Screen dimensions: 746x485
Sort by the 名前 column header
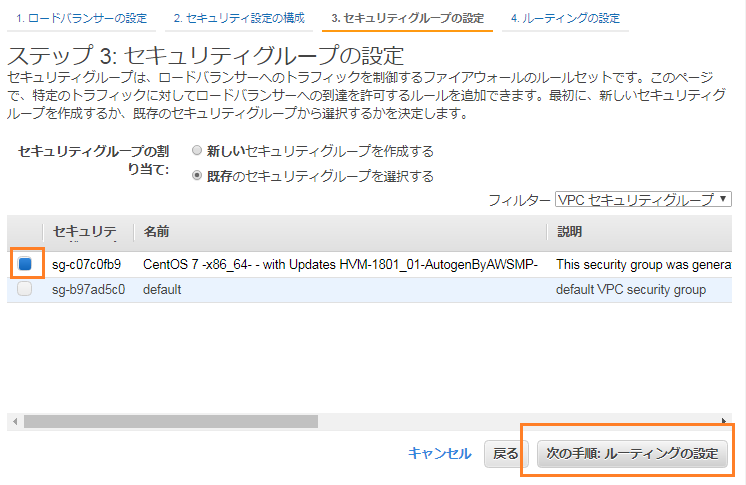point(157,232)
